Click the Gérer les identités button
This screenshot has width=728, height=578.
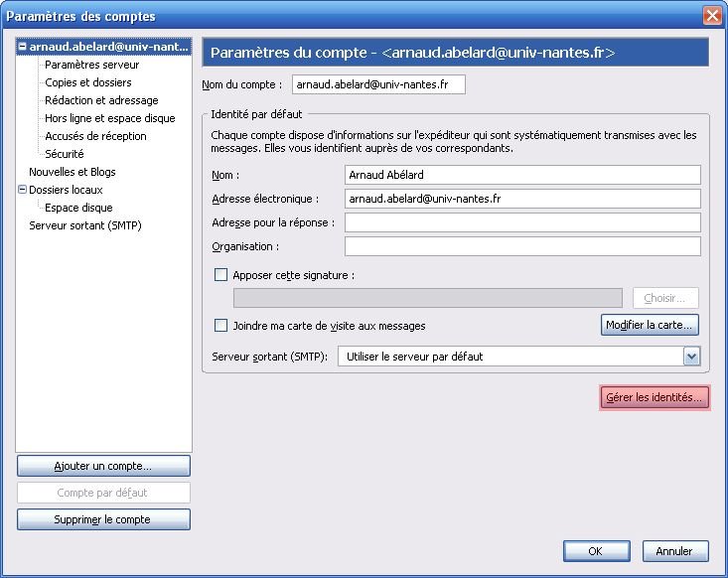(655, 397)
